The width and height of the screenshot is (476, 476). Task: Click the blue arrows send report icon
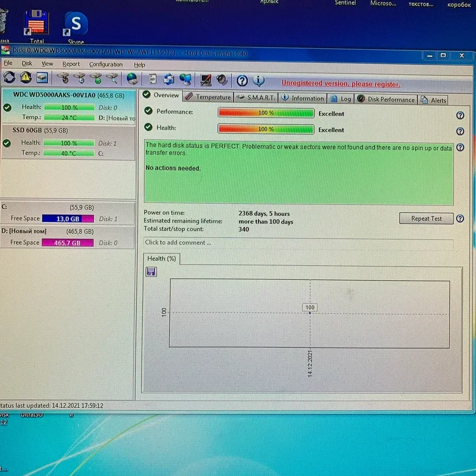169,80
